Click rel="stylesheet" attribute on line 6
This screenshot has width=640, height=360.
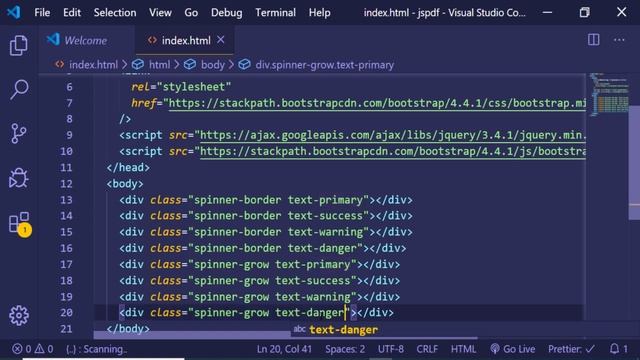(181, 87)
